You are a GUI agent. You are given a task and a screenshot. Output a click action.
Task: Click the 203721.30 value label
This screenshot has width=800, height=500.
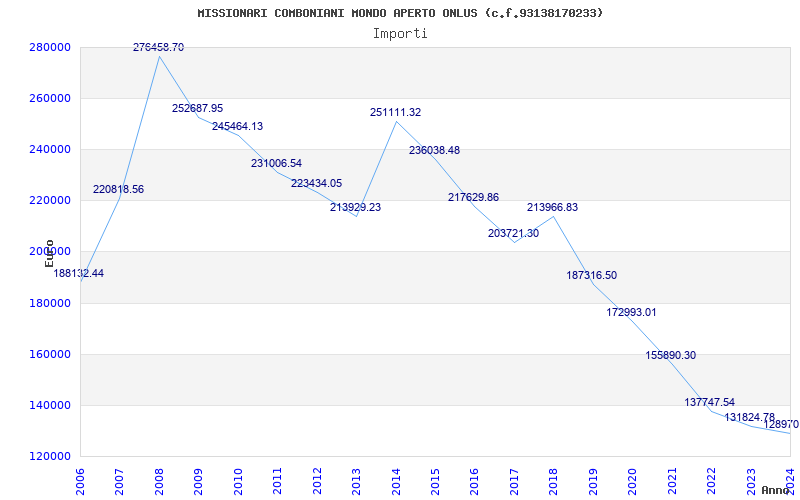coord(513,233)
